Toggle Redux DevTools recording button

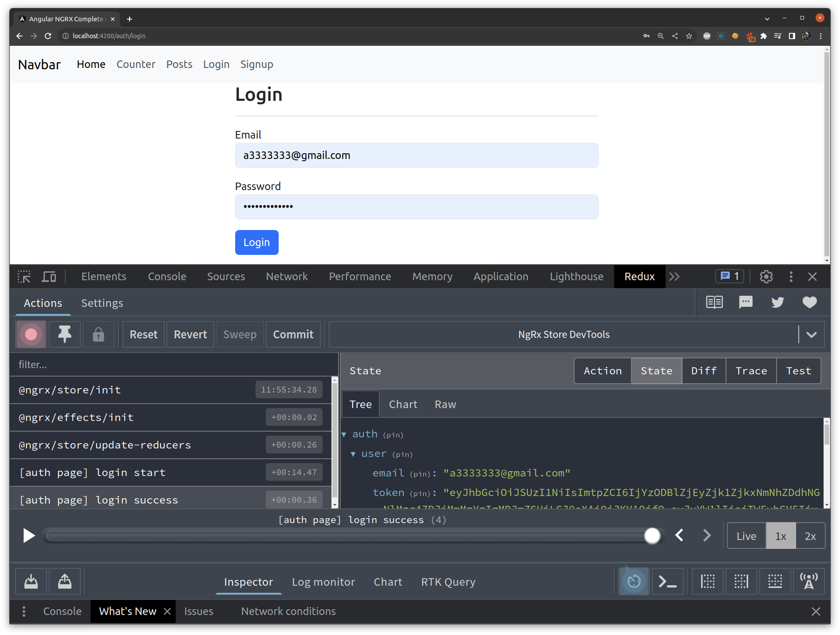click(x=31, y=334)
